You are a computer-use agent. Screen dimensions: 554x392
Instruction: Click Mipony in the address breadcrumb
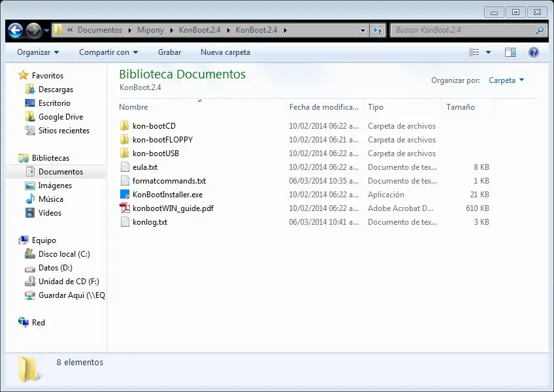click(150, 30)
